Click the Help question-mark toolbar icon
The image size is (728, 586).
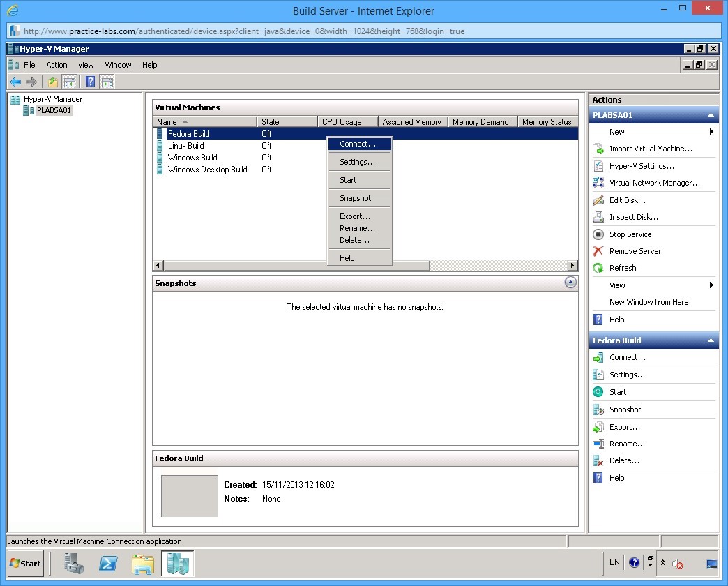click(x=90, y=82)
